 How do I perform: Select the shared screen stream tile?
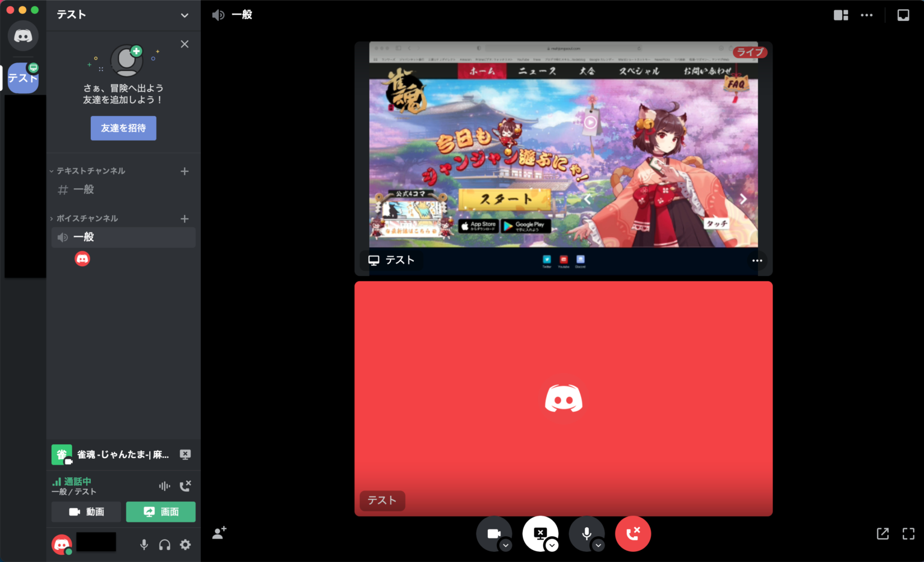coord(564,159)
